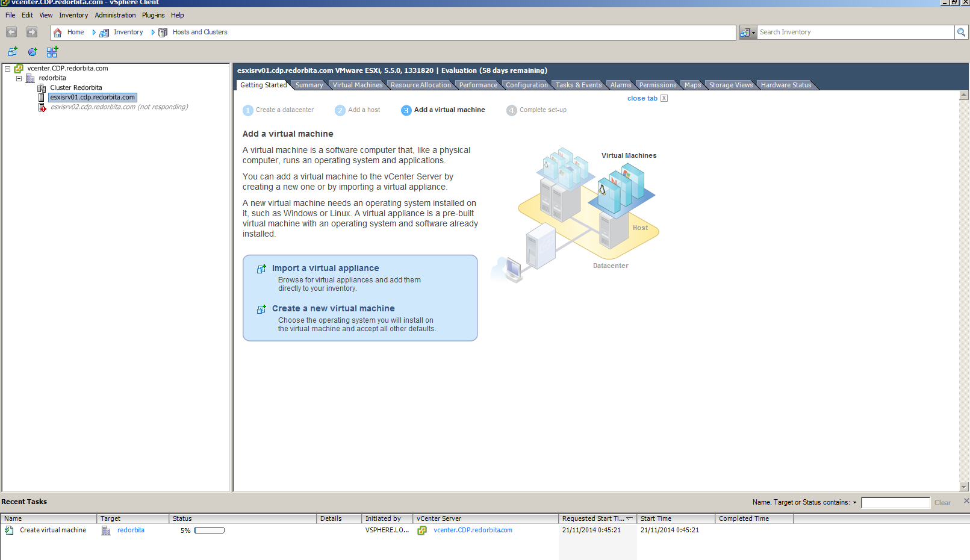Click the New Resource Pool toolbar icon
The image size is (970, 560).
click(33, 52)
